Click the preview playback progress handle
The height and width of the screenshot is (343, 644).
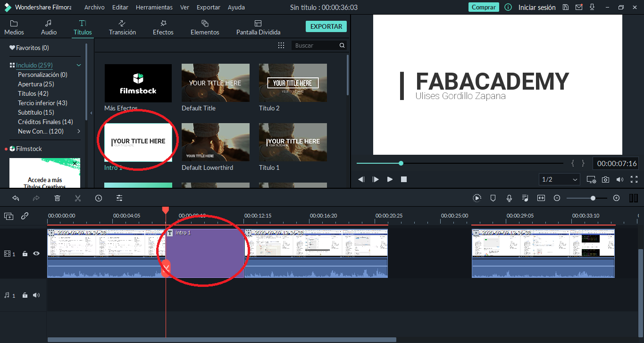tap(401, 163)
